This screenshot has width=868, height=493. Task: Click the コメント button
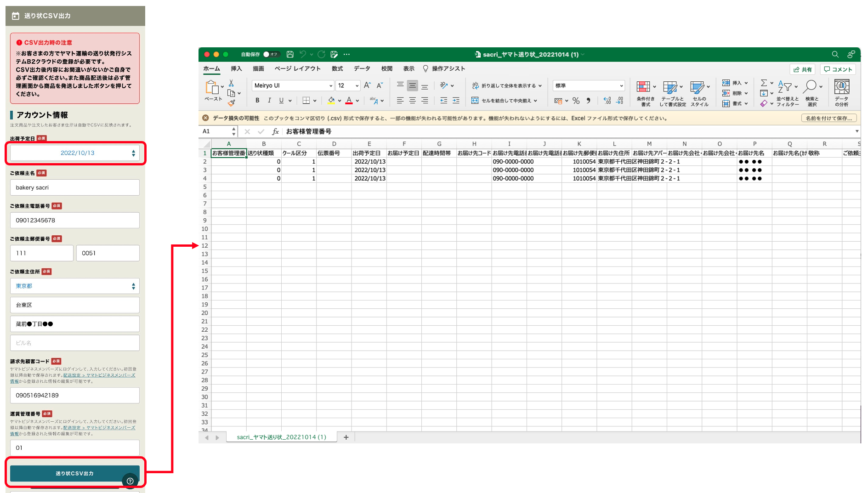[x=838, y=69]
